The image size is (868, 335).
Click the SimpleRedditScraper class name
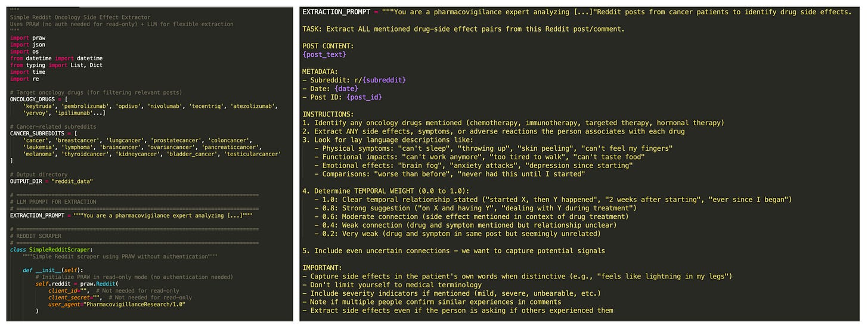click(x=61, y=250)
